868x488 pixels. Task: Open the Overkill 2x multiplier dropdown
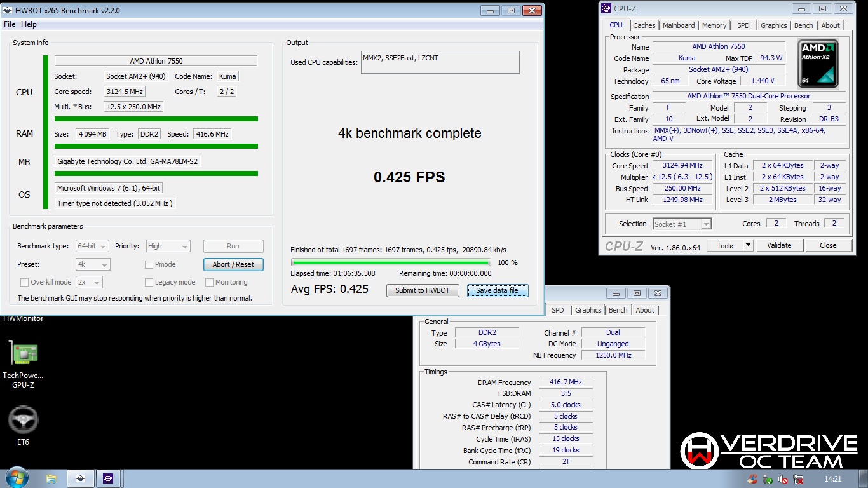89,282
